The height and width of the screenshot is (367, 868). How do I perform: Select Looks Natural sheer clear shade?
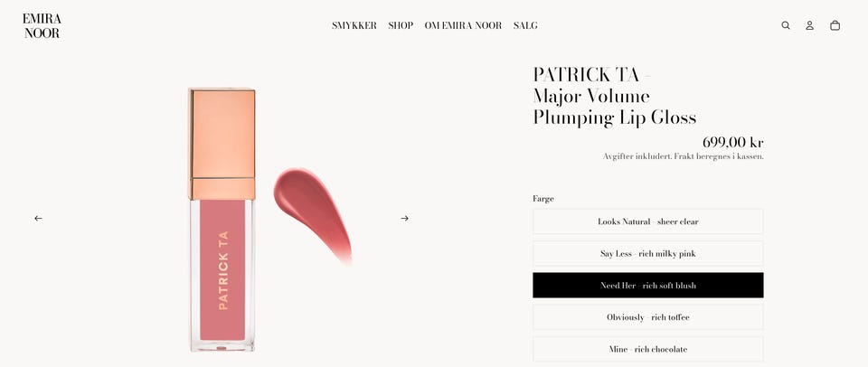[x=647, y=221]
